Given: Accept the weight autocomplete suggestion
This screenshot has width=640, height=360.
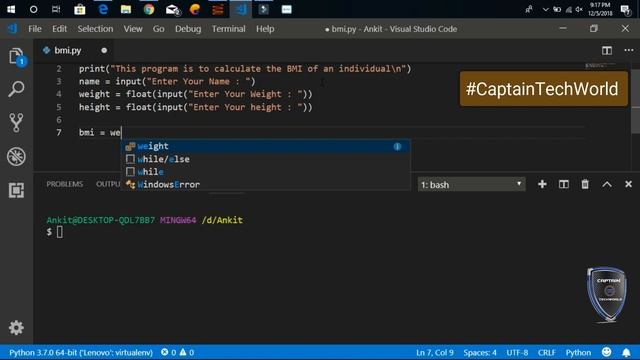Looking at the screenshot, I should click(265, 146).
